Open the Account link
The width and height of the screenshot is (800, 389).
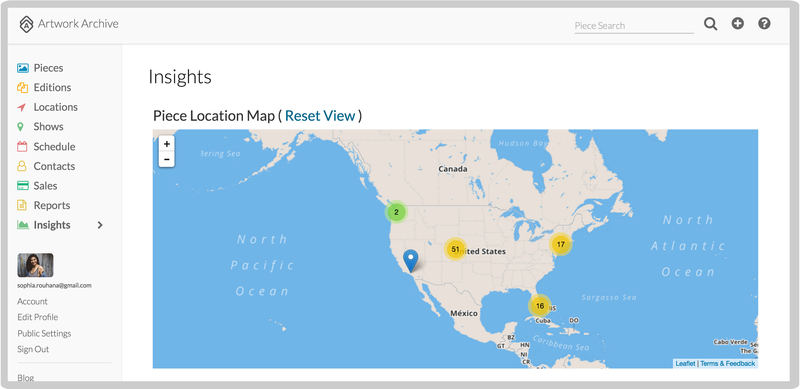tap(32, 301)
